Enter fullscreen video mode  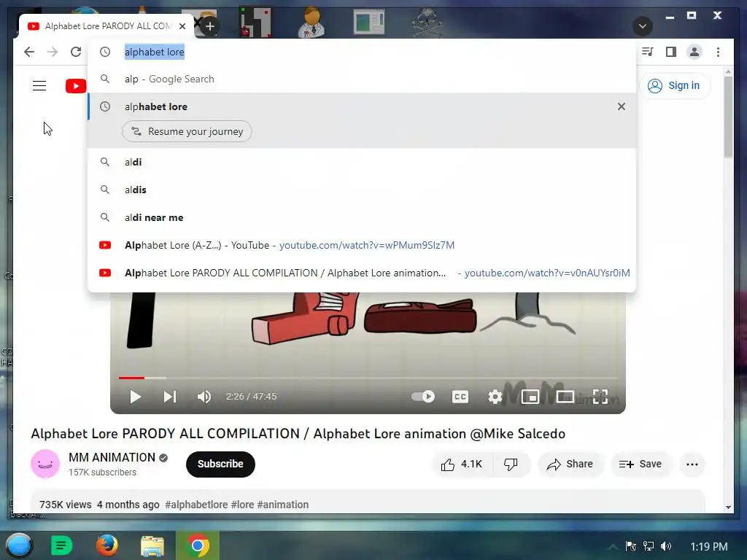(600, 397)
